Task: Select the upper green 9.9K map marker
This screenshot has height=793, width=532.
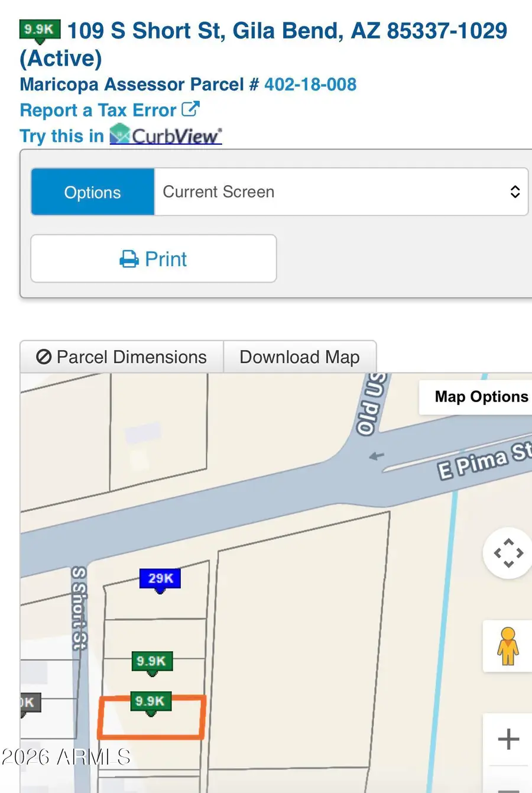Action: (152, 662)
